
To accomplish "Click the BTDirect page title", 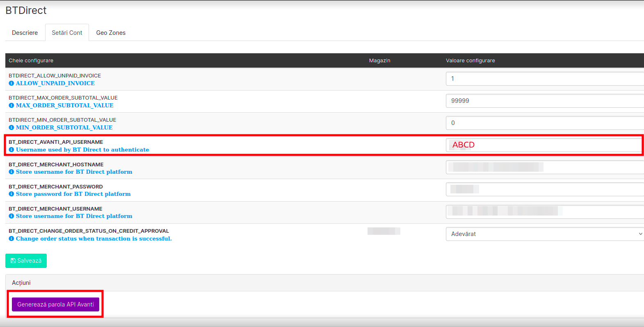I will click(x=26, y=11).
